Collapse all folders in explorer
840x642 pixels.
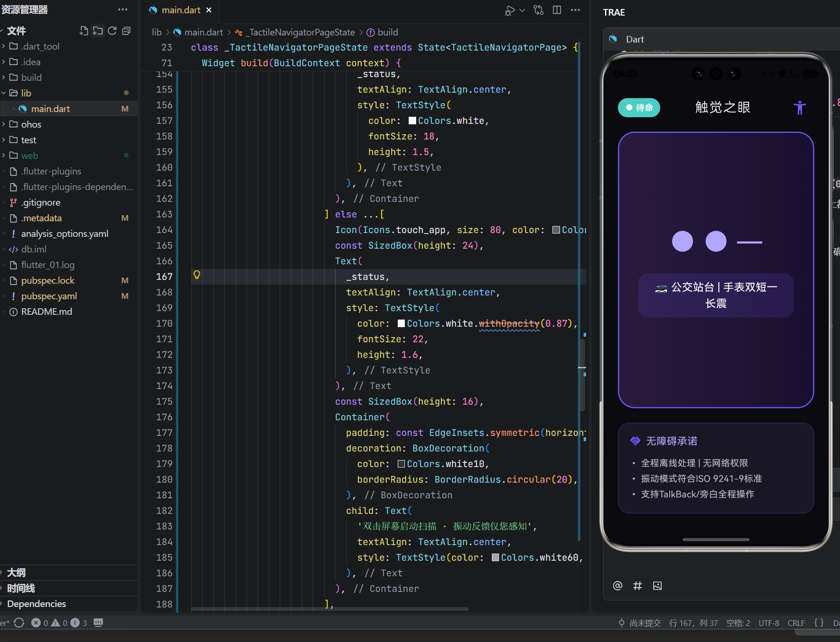(126, 31)
